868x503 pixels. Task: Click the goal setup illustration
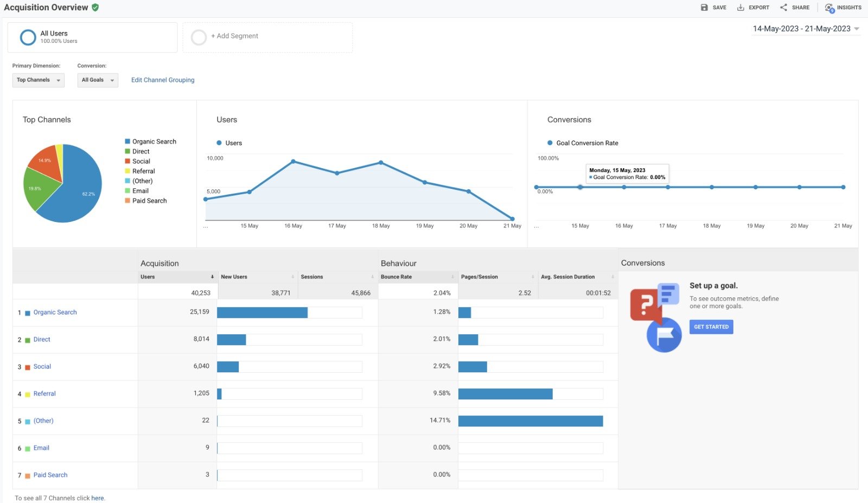(x=655, y=317)
